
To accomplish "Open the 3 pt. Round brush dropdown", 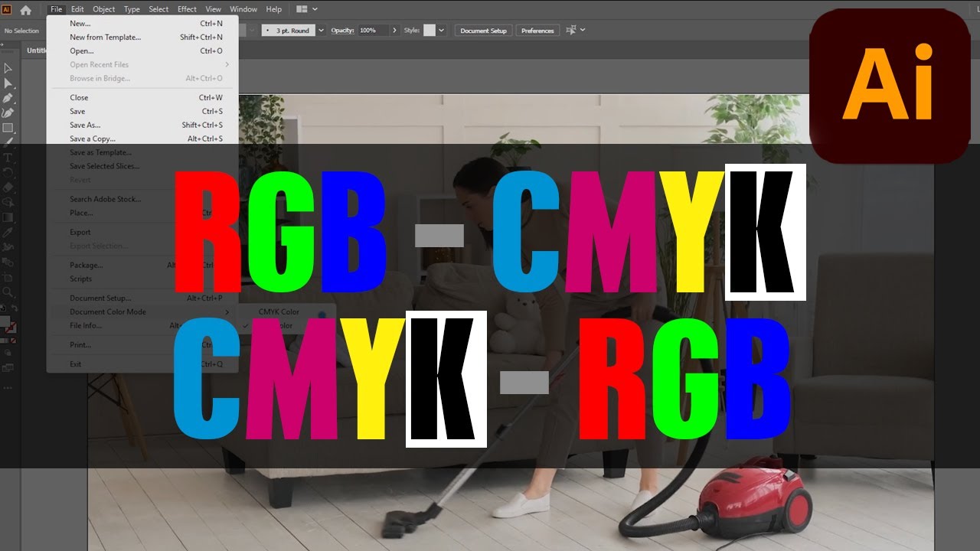I will [321, 31].
